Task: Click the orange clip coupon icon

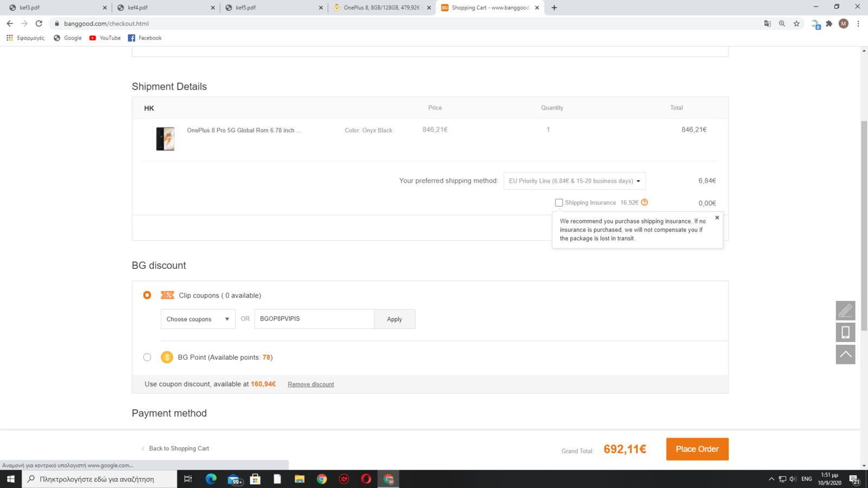Action: 167,295
